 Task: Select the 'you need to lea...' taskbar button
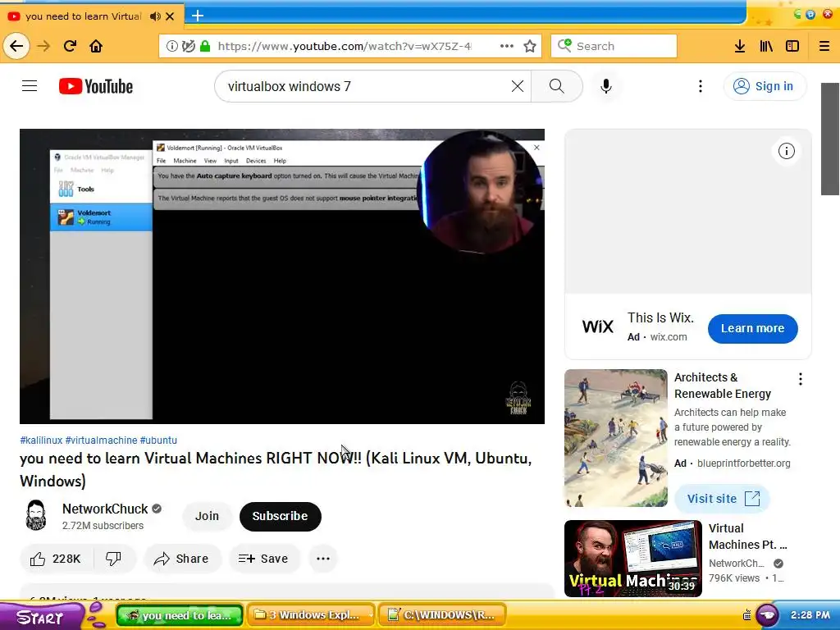click(180, 615)
